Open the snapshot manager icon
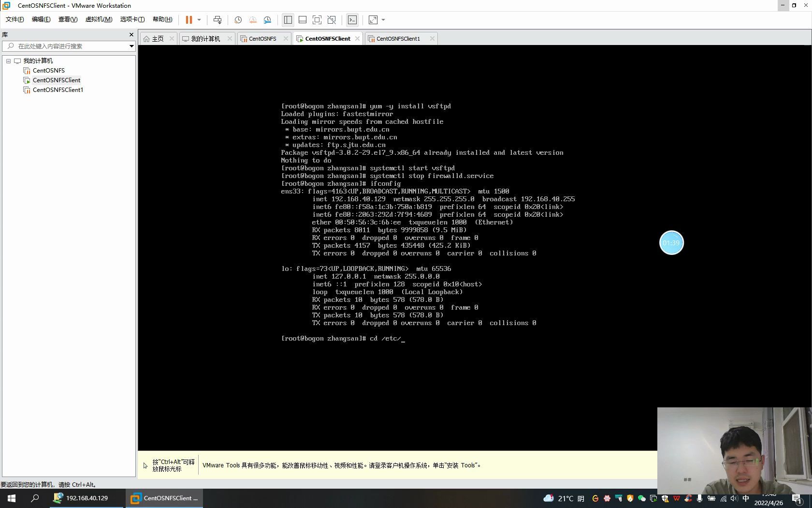 click(267, 20)
